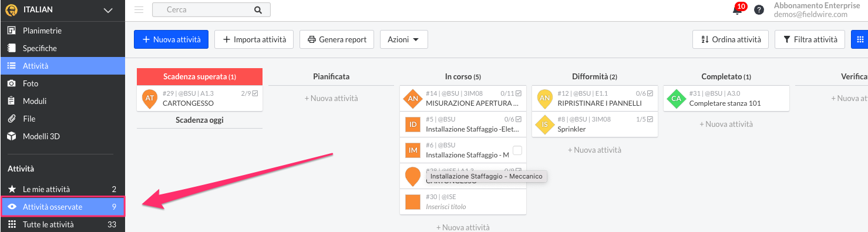Click the Specifiche book icon
Image resolution: width=868 pixels, height=232 pixels.
pyautogui.click(x=11, y=48)
